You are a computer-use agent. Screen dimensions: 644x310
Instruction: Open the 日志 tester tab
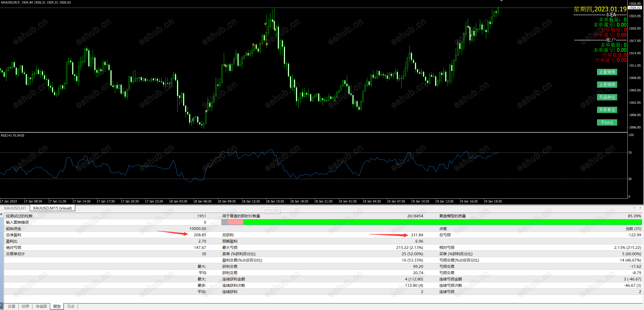[71, 306]
